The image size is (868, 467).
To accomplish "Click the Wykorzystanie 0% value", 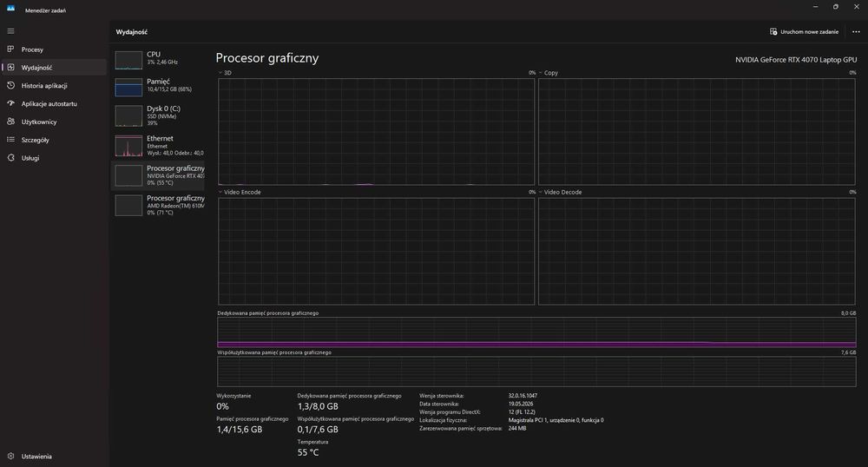I will (222, 406).
